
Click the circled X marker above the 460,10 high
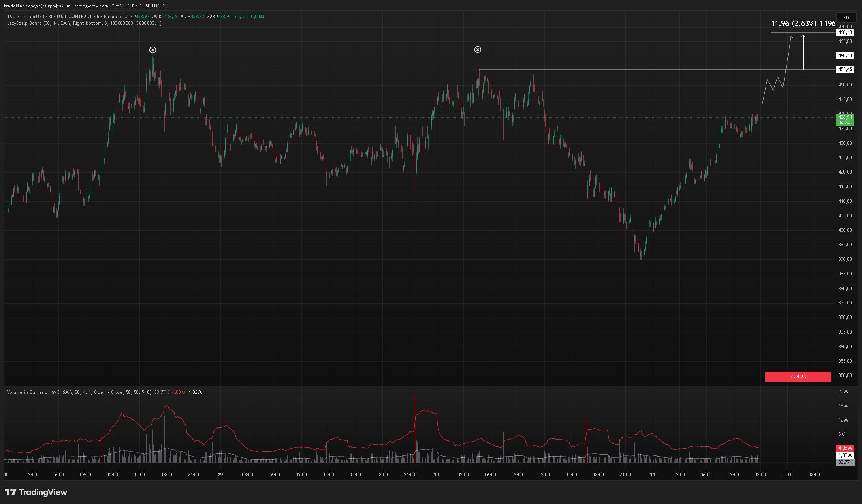click(152, 50)
